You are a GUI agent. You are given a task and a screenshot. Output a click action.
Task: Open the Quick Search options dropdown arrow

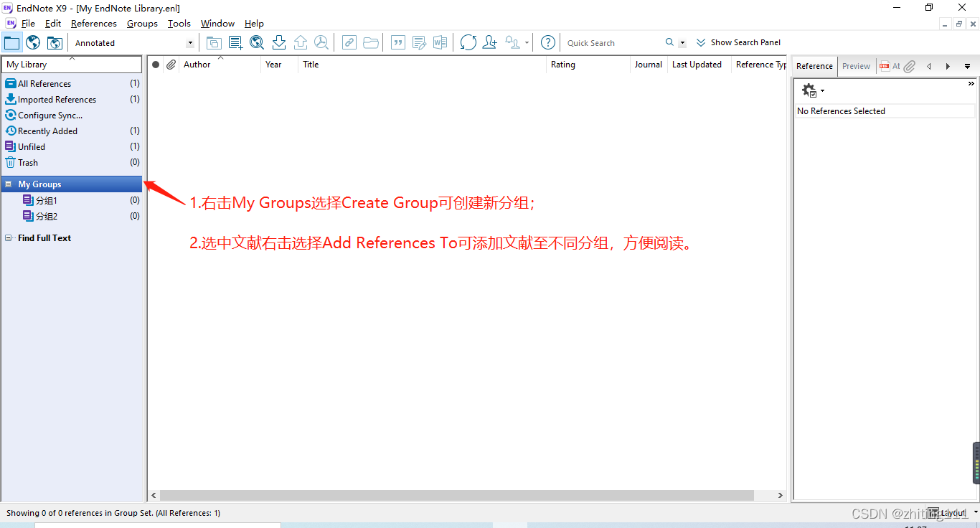click(682, 43)
